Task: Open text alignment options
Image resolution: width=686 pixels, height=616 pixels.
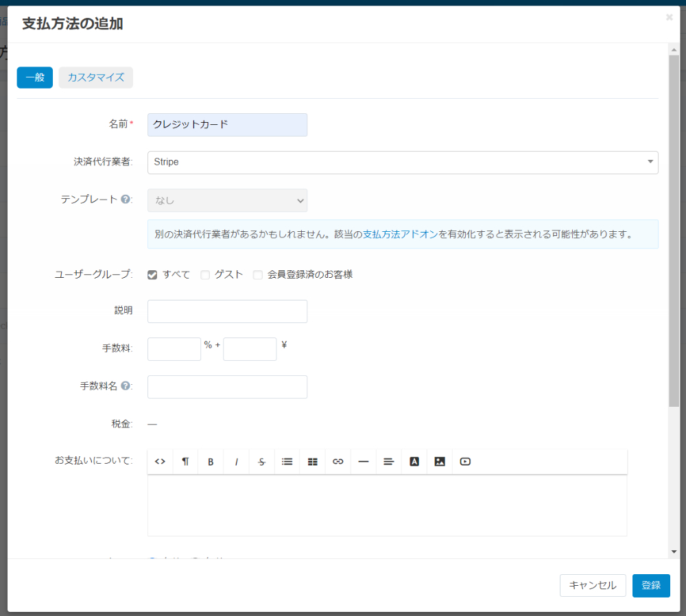Action: [x=388, y=462]
